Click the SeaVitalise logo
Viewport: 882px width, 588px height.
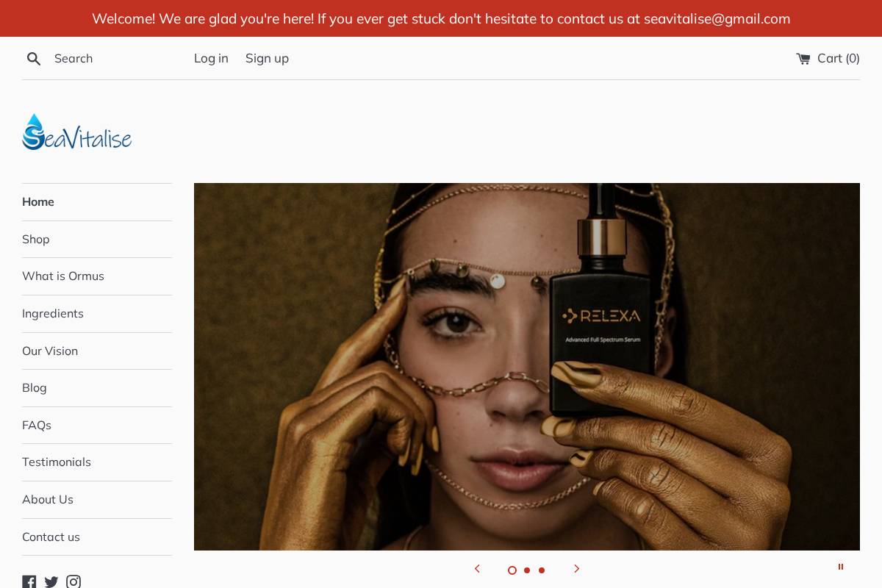point(77,132)
